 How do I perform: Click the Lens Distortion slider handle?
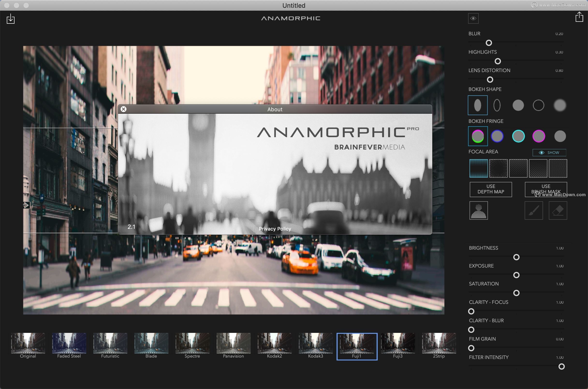490,80
